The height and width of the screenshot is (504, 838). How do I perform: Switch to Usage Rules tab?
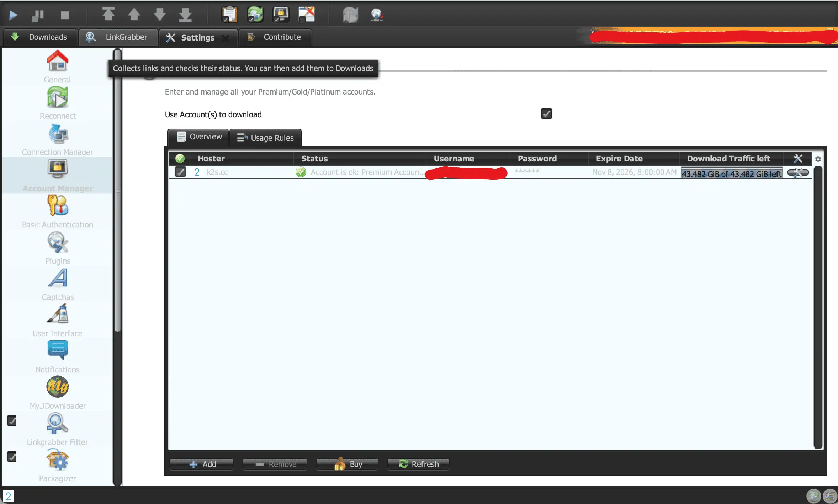pyautogui.click(x=265, y=138)
